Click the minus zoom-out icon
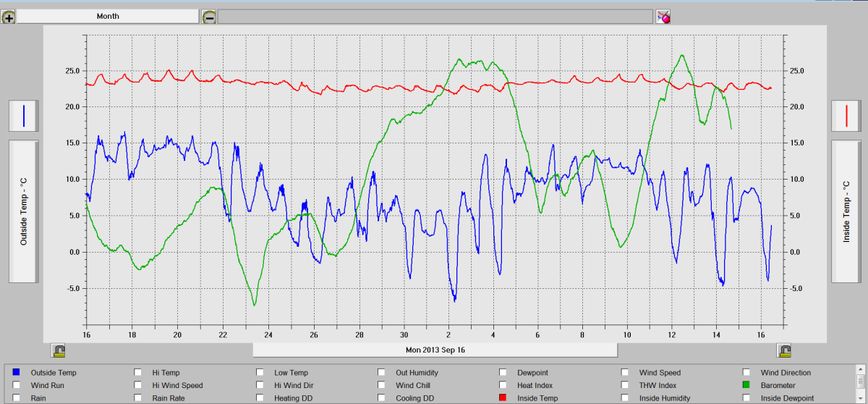Screen dimensions: 868x404 pyautogui.click(x=209, y=17)
